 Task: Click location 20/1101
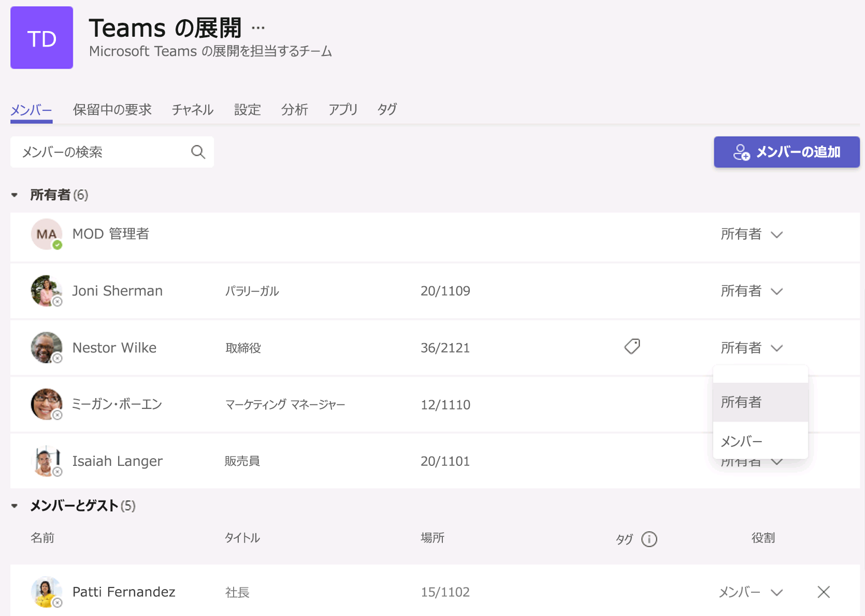[445, 461]
